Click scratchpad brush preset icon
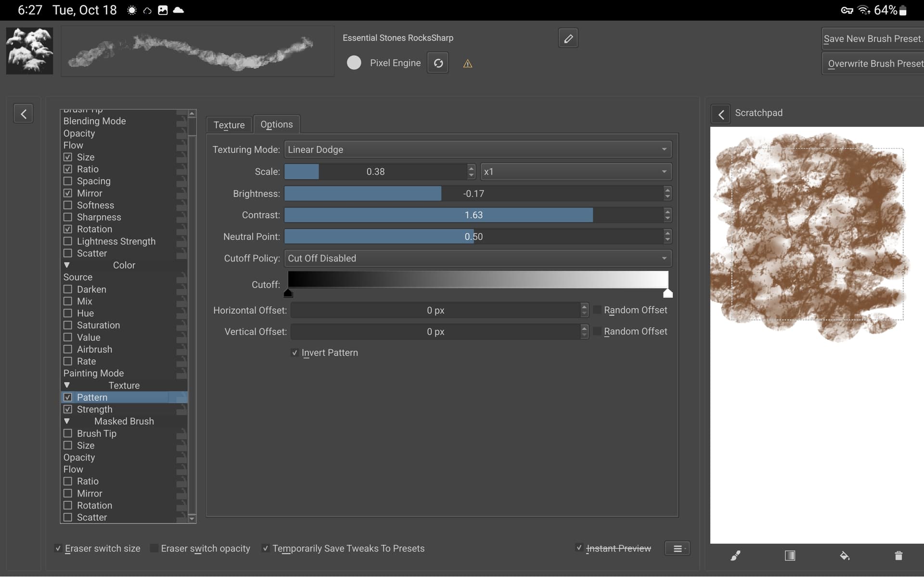924x578 pixels. point(735,556)
